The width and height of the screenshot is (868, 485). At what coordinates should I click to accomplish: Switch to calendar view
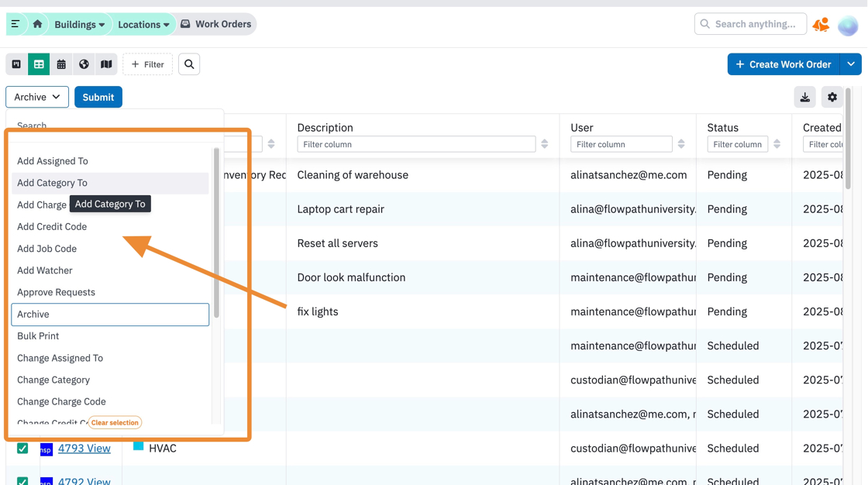pos(61,64)
